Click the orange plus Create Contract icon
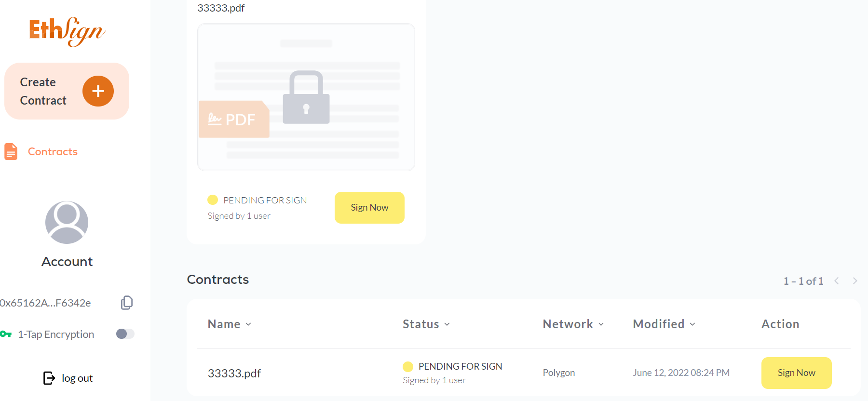The image size is (868, 401). [x=98, y=91]
